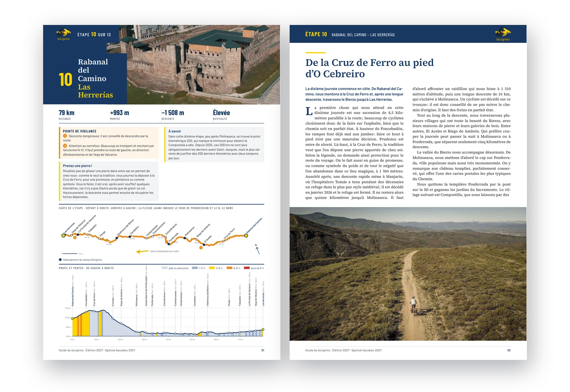Click the yellow Rabanal del Camino dot on the map
Screen dimensions: 570x392
click(246, 235)
